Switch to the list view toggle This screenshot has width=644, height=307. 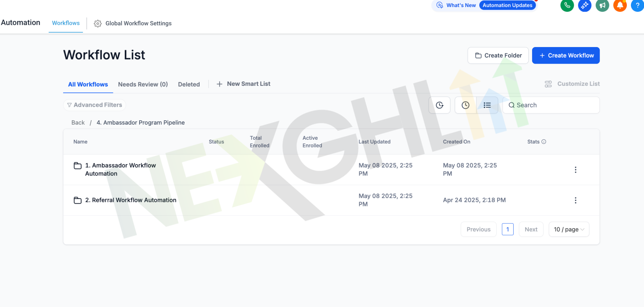pyautogui.click(x=487, y=105)
